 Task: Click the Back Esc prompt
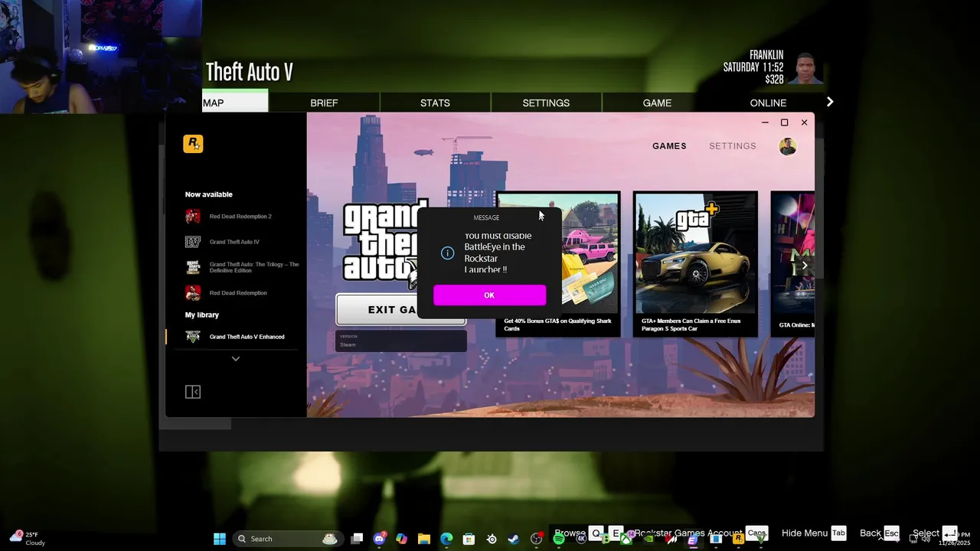(879, 533)
